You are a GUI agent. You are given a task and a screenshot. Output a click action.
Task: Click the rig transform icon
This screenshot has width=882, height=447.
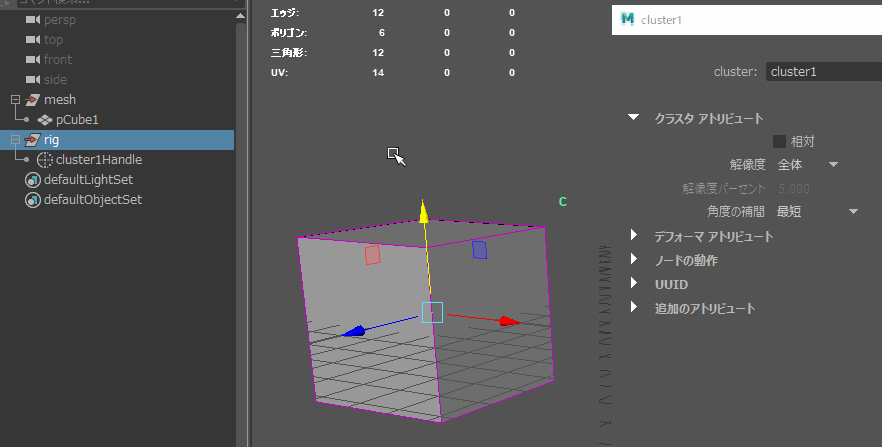[x=33, y=139]
